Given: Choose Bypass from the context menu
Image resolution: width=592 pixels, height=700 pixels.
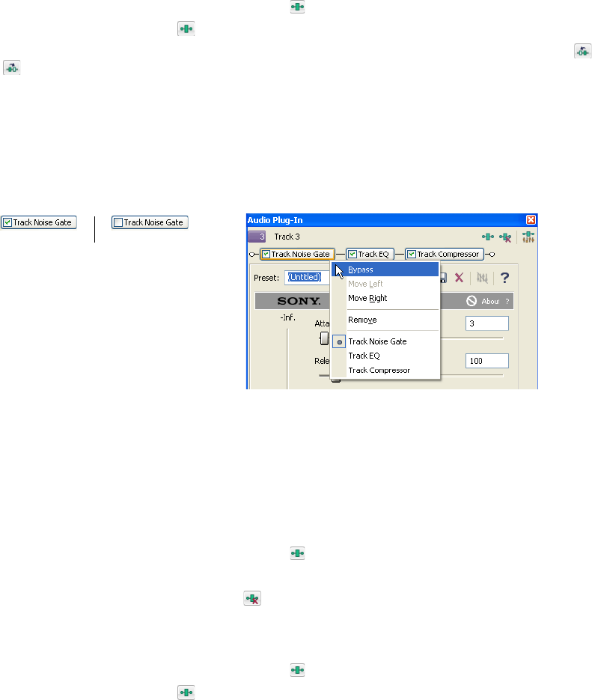Looking at the screenshot, I should 385,270.
